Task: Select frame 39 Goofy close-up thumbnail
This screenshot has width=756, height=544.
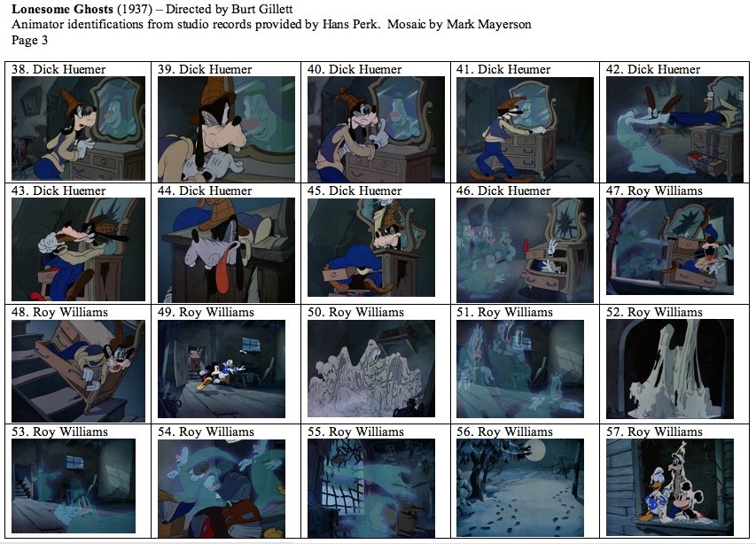Action: [x=226, y=128]
